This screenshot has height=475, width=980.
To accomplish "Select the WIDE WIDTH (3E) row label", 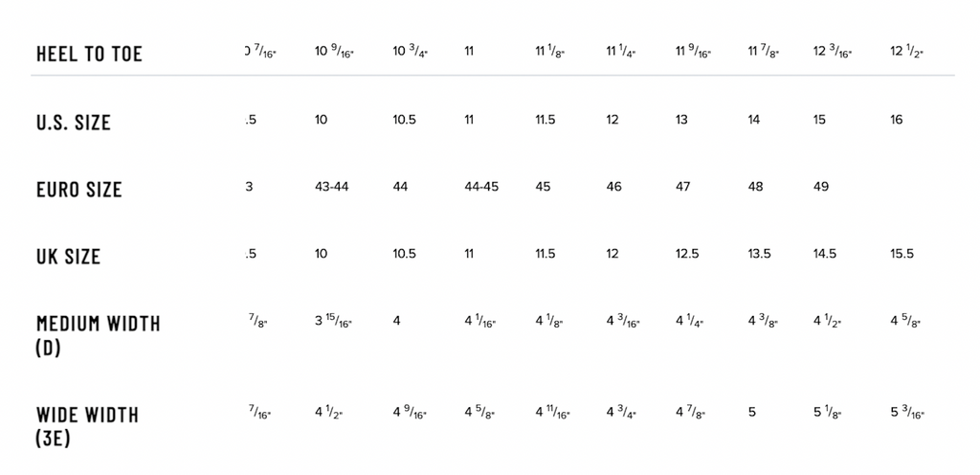I will point(87,426).
